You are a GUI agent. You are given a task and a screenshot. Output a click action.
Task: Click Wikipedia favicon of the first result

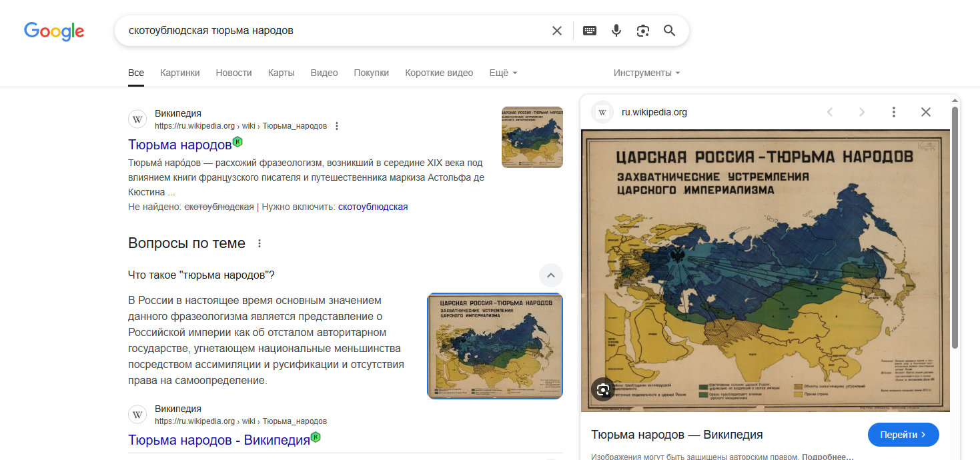[x=137, y=119]
